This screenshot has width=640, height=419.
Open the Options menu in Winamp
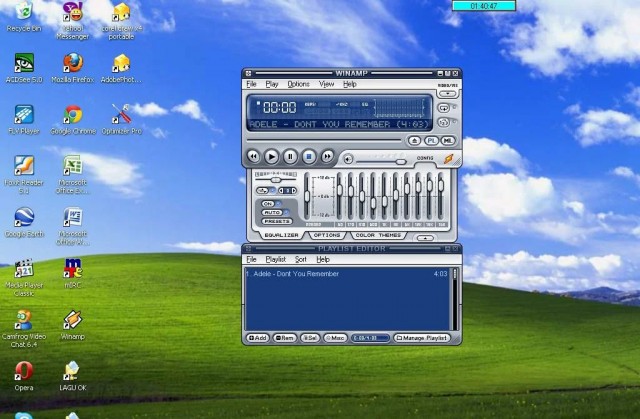point(298,84)
